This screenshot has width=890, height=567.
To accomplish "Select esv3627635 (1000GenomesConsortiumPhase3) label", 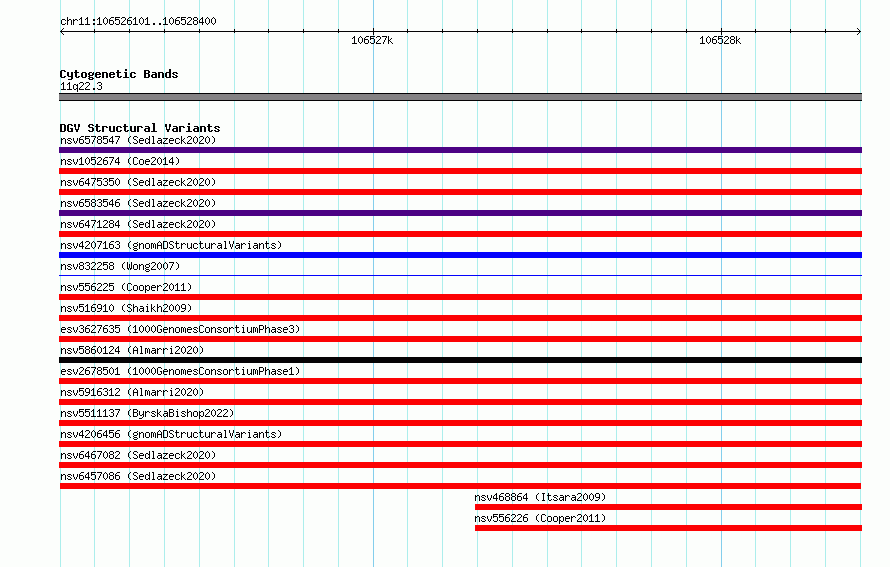I will (x=180, y=329).
